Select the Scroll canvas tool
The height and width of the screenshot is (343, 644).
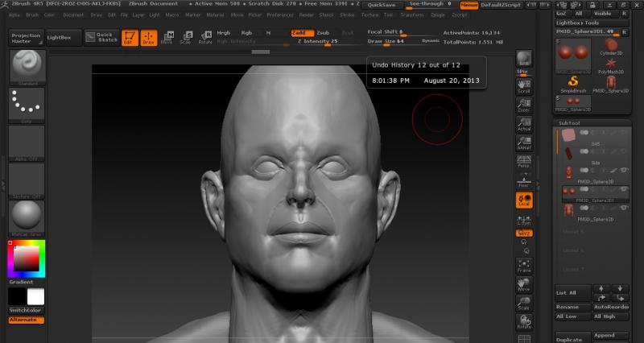[524, 87]
